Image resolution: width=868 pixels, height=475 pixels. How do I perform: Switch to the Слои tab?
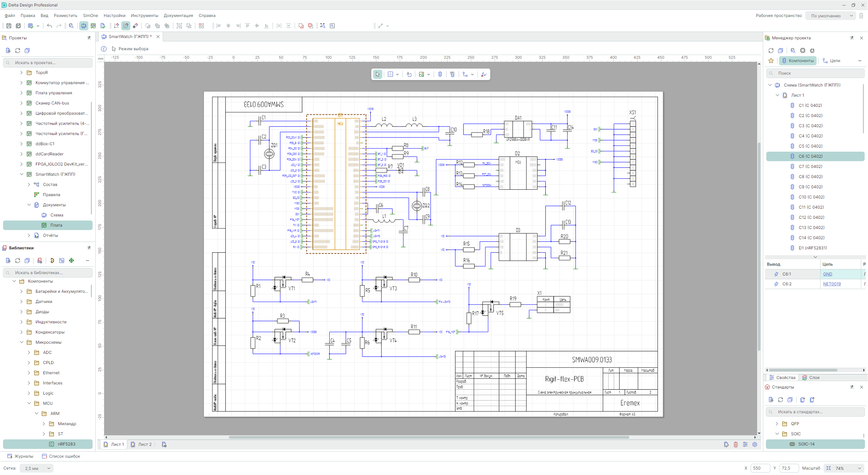pyautogui.click(x=810, y=378)
